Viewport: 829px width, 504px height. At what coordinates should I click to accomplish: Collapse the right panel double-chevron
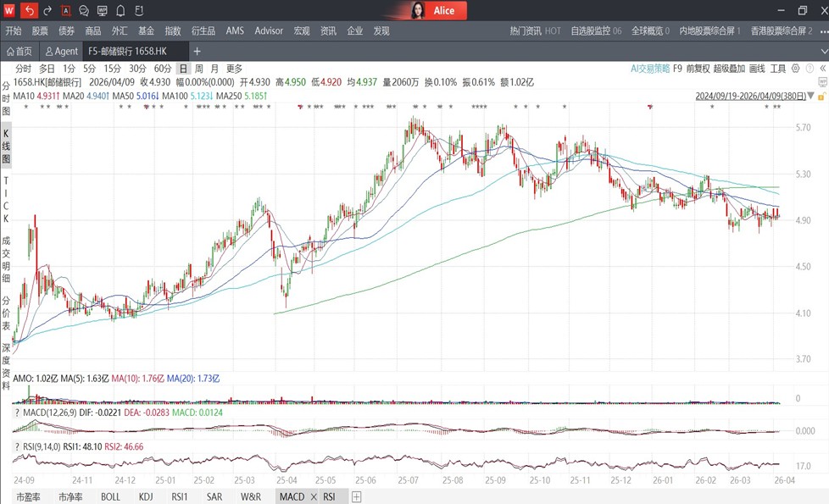point(821,69)
